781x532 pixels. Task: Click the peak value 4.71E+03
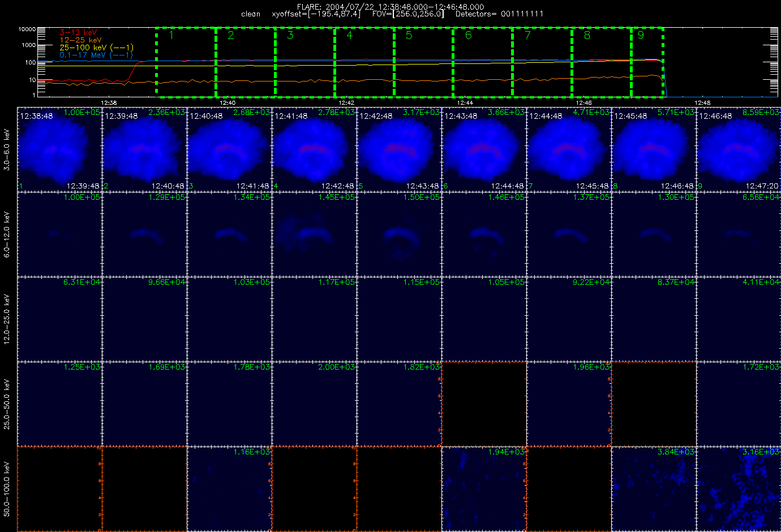point(591,113)
